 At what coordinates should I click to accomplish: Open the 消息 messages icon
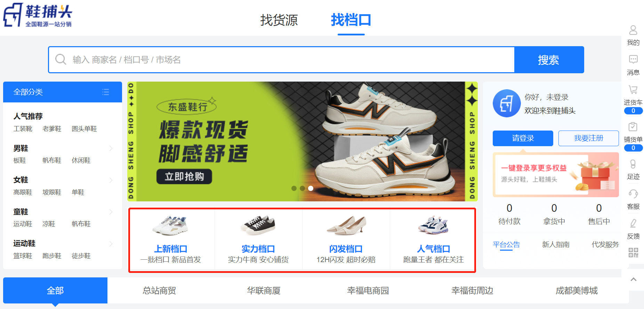633,60
